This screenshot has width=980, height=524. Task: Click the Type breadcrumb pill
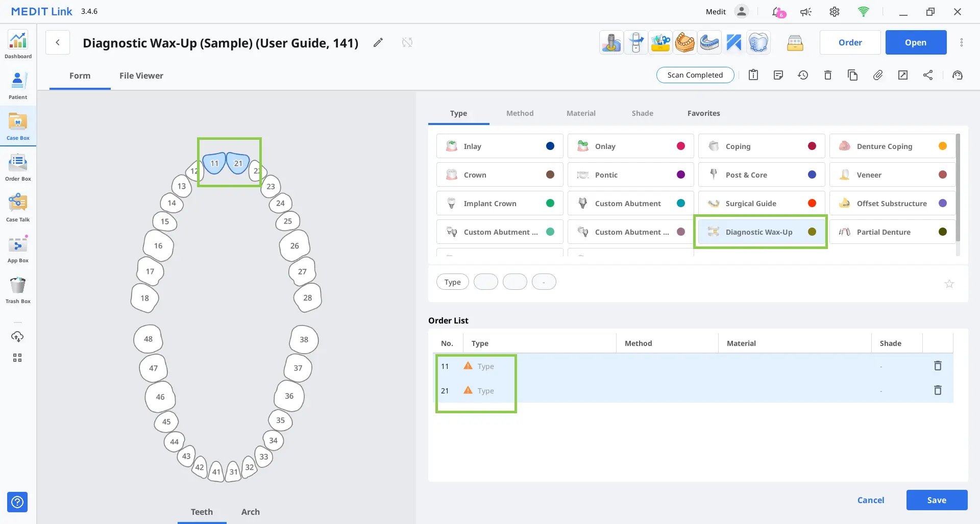[452, 282]
